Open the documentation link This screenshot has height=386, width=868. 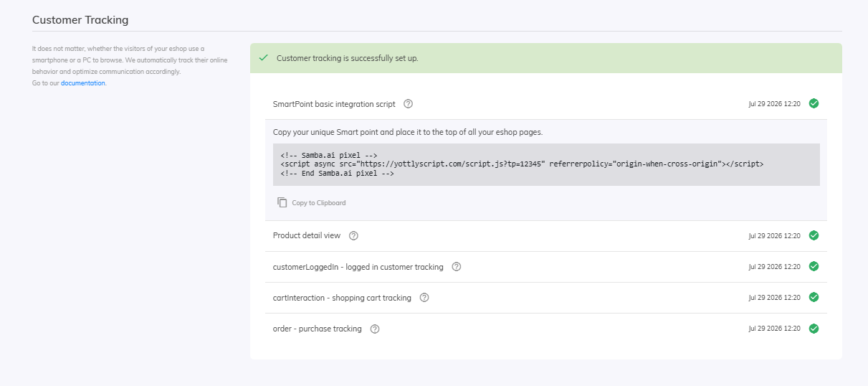pos(83,83)
